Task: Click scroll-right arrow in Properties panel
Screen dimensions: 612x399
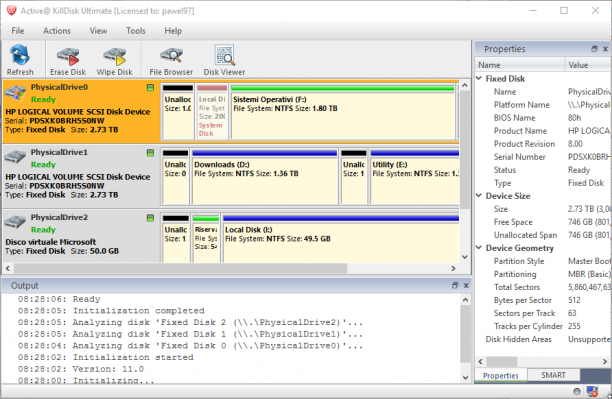Action: pyautogui.click(x=605, y=362)
